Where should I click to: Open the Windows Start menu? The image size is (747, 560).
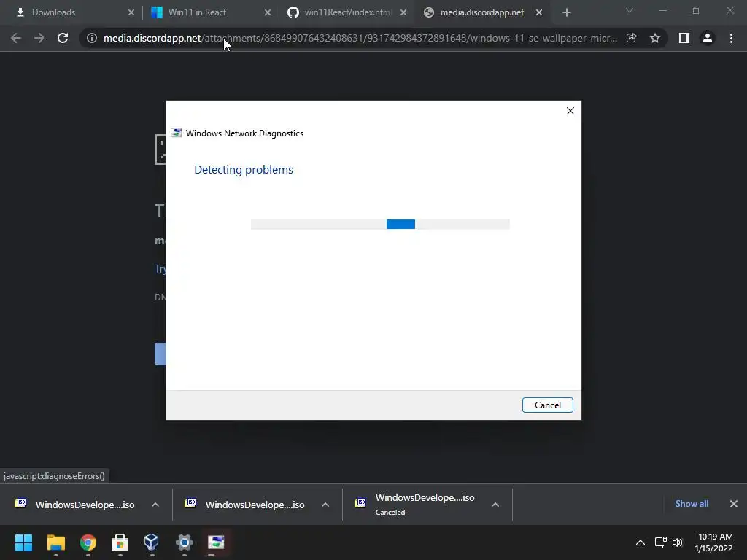click(23, 542)
